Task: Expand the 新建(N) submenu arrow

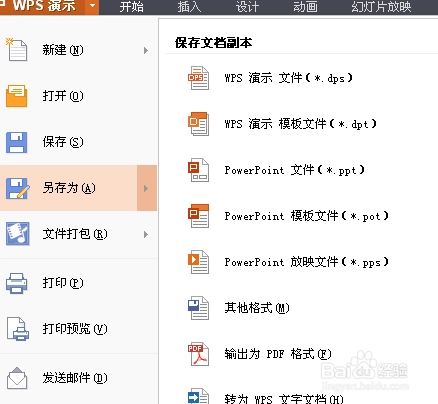Action: (x=146, y=50)
